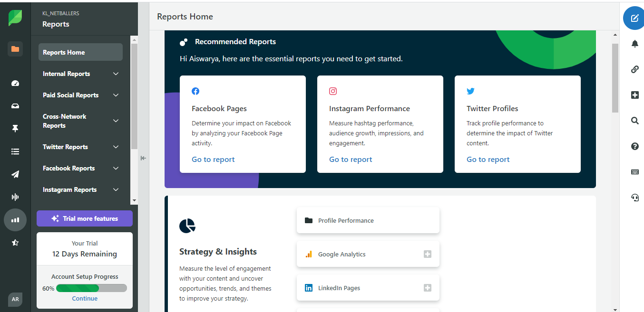Click the Facebook icon on Facebook Pages card

click(195, 91)
